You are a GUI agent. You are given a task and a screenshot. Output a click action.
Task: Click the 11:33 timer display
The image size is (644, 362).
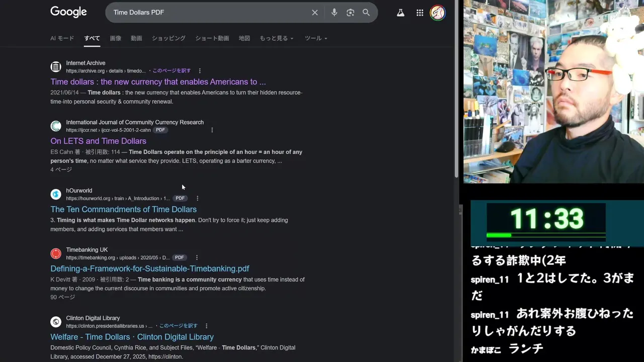[x=546, y=218]
